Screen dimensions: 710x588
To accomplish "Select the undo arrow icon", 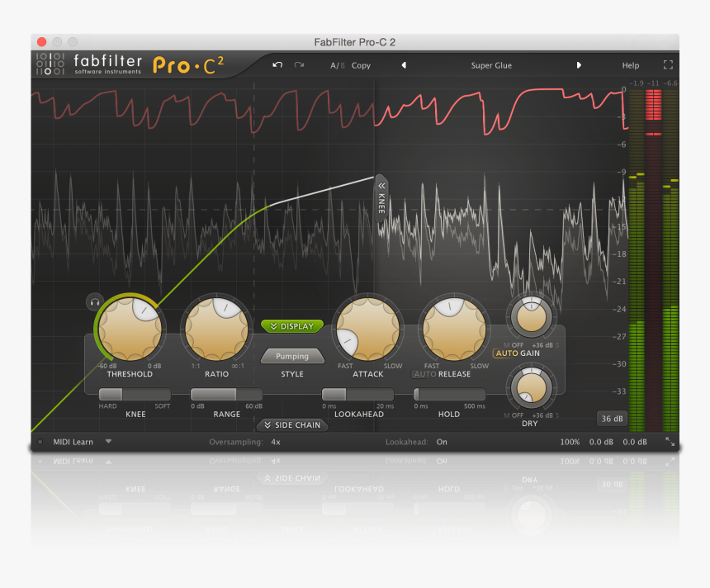I will tap(278, 64).
